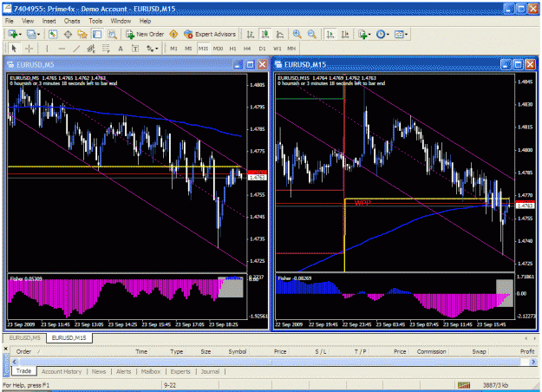This screenshot has width=542, height=392.
Task: Open the Alerts terminal tab
Action: (x=123, y=371)
